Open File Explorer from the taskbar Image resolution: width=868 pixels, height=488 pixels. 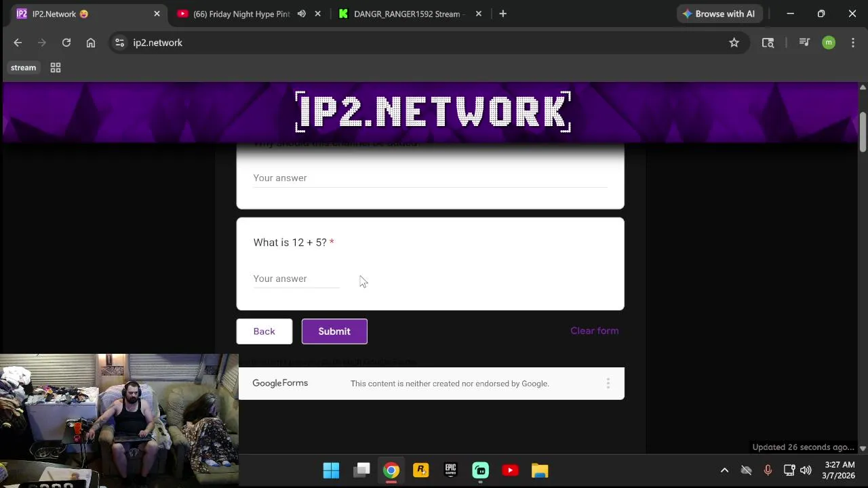[x=540, y=470]
